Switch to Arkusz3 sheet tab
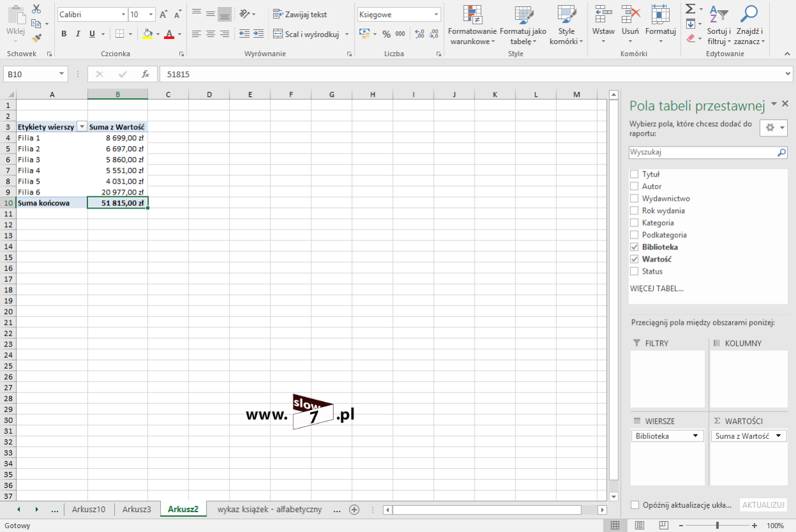Image resolution: width=796 pixels, height=532 pixels. point(136,509)
